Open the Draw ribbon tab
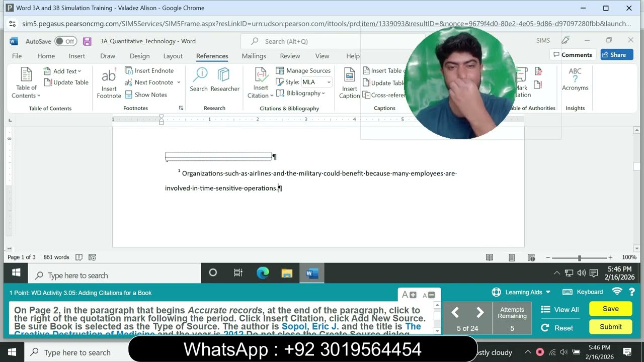 [108, 56]
